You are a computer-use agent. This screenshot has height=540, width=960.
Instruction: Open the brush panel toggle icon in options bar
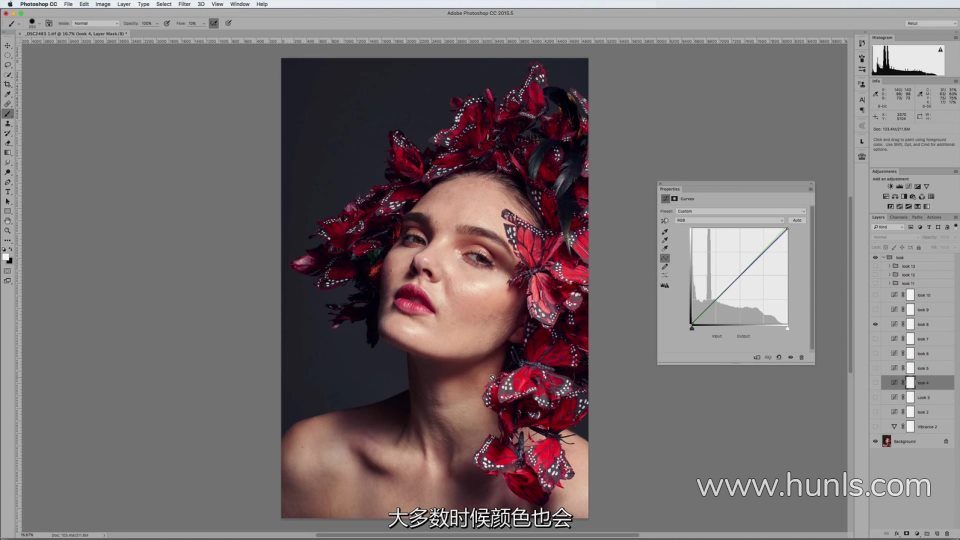pos(49,23)
